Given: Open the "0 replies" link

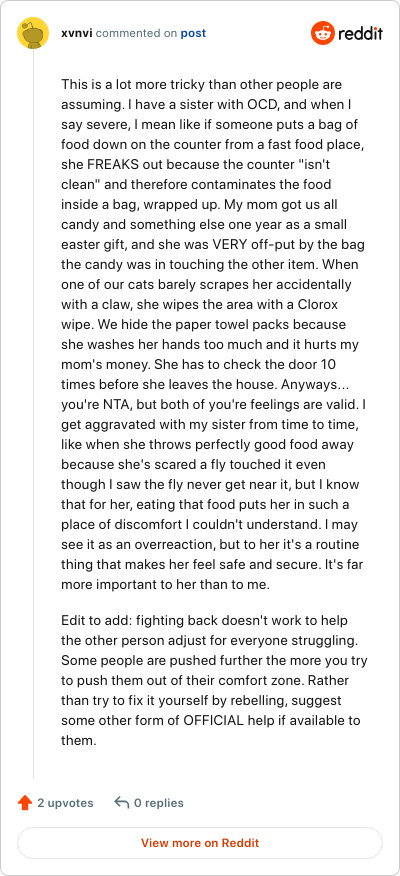Looking at the screenshot, I should pyautogui.click(x=159, y=803).
